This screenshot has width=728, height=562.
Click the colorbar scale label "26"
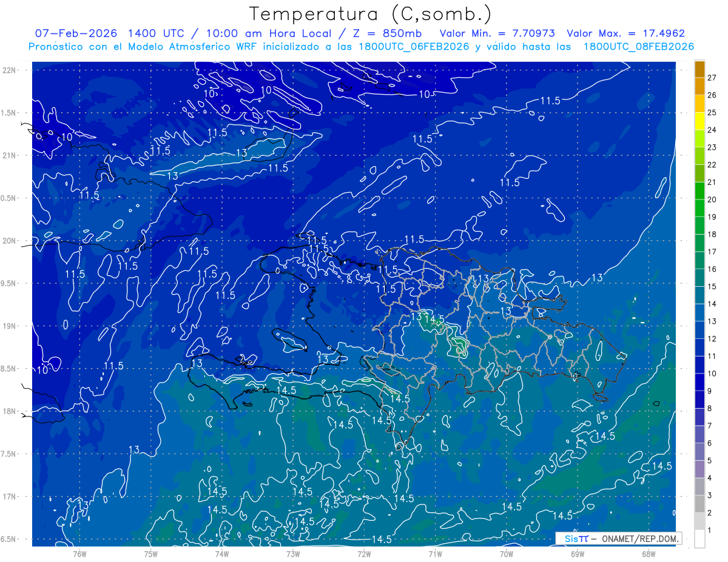(x=712, y=95)
